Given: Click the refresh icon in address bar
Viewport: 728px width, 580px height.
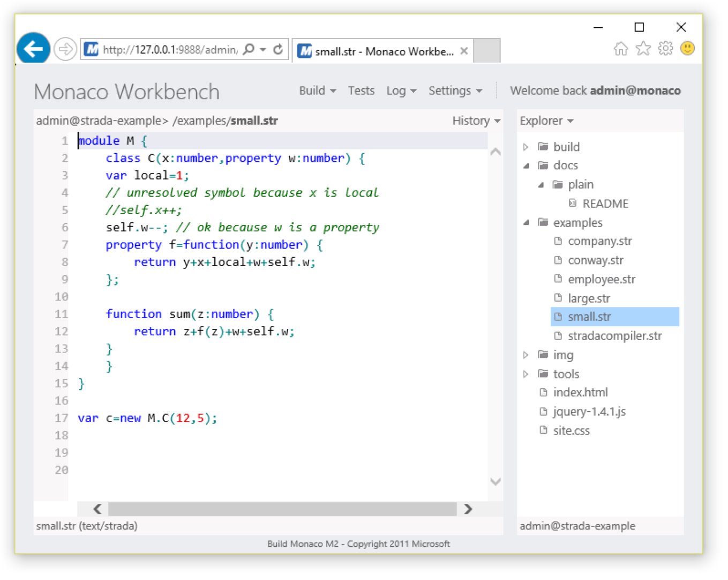Looking at the screenshot, I should [x=278, y=50].
